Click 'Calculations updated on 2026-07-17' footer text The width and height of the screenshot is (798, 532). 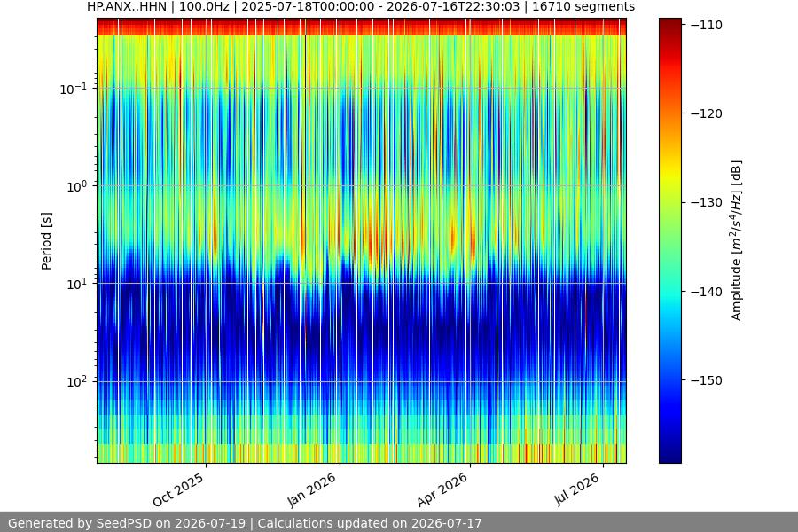370,523
